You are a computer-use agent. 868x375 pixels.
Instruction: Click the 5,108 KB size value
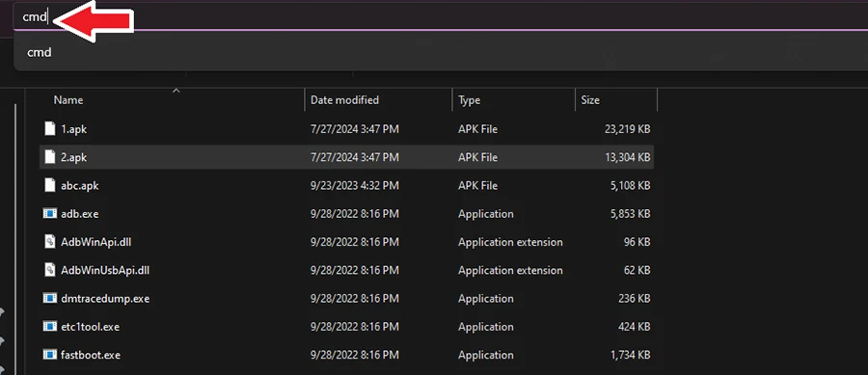(x=631, y=186)
